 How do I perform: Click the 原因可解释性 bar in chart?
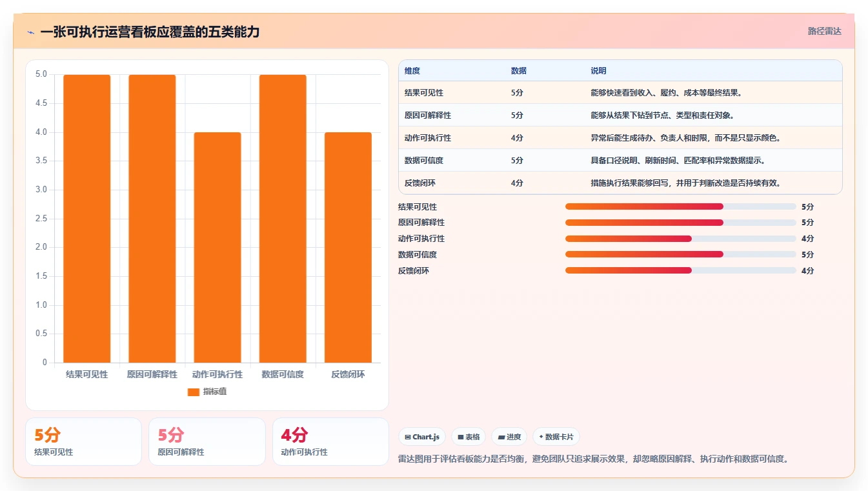click(152, 219)
